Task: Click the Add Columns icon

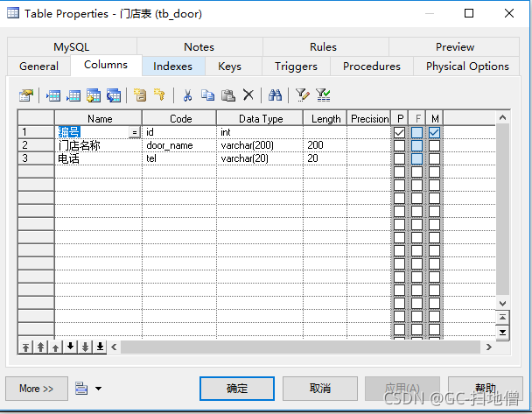Action: tap(94, 95)
